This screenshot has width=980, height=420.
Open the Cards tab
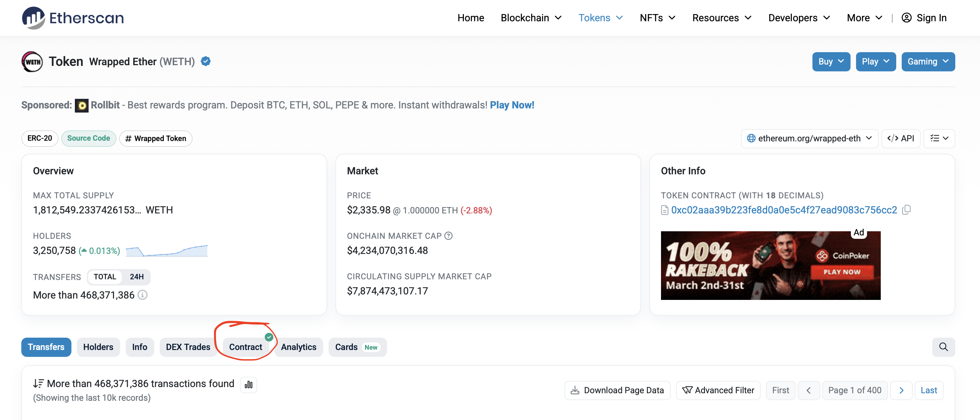click(357, 347)
